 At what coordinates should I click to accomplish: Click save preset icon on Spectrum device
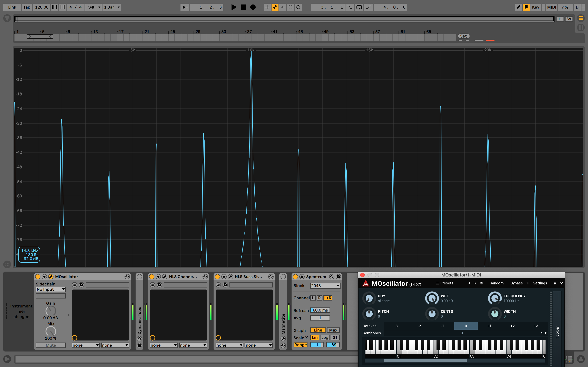338,276
